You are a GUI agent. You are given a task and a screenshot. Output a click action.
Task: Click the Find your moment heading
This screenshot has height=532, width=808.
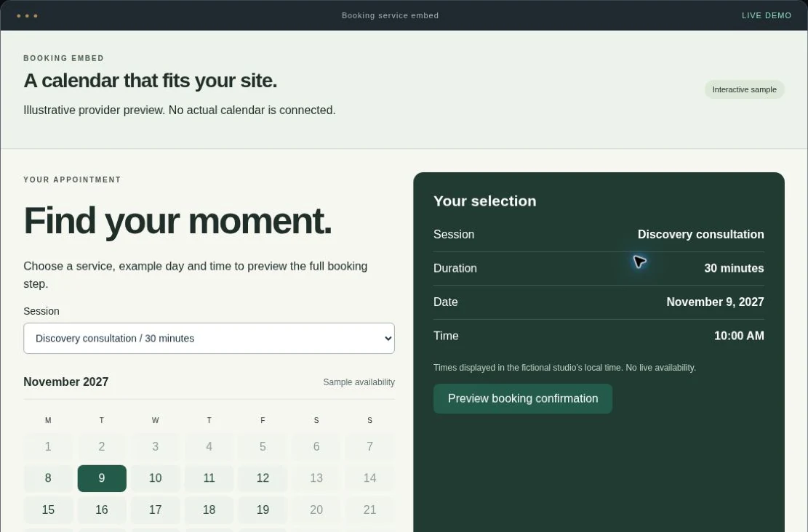tap(177, 221)
